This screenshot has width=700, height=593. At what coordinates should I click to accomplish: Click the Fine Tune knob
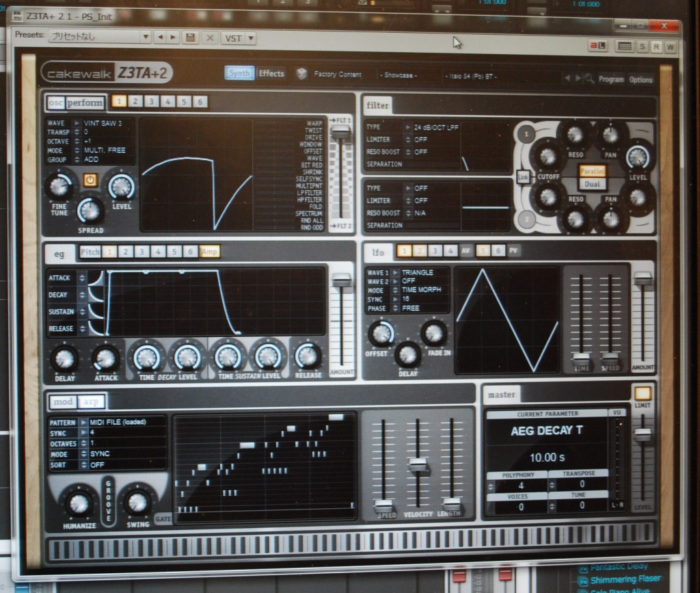tap(59, 187)
